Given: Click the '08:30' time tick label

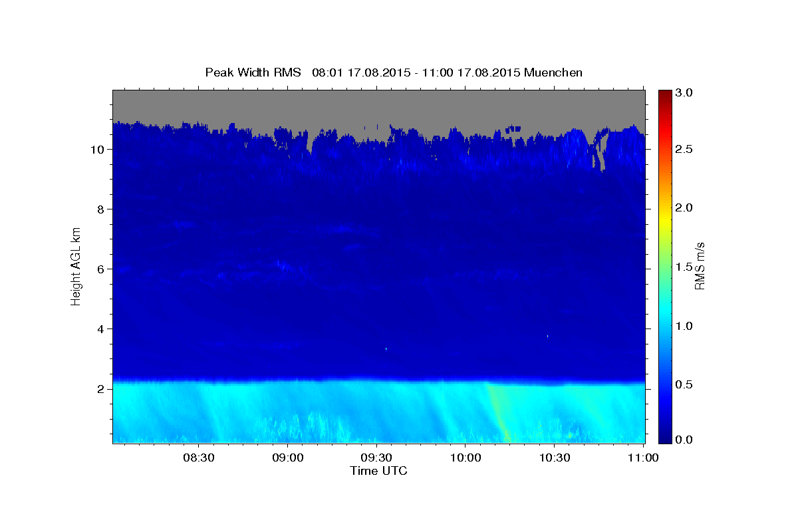Looking at the screenshot, I should point(198,458).
